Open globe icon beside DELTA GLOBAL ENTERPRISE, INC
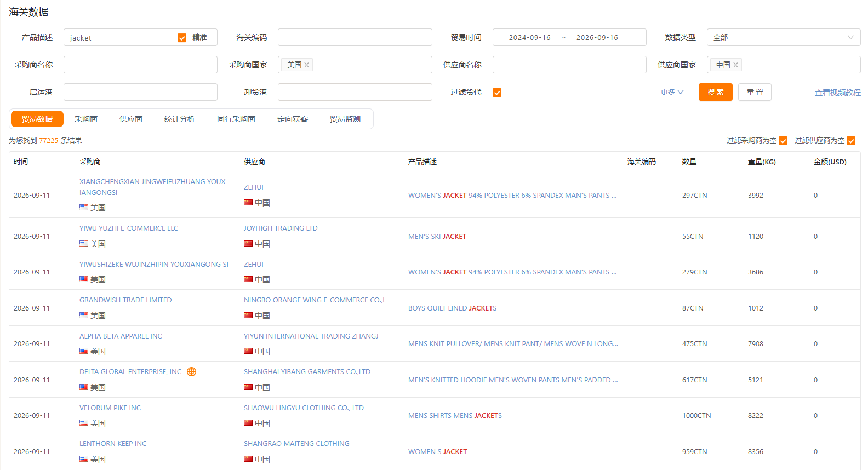868x470 pixels. tap(191, 372)
